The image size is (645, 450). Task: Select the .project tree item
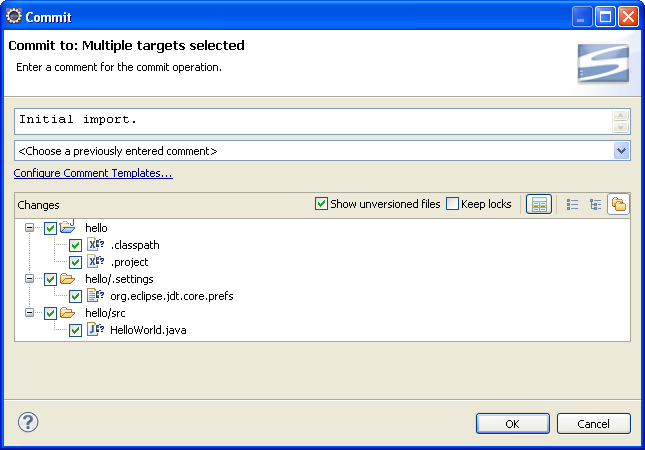tap(129, 262)
